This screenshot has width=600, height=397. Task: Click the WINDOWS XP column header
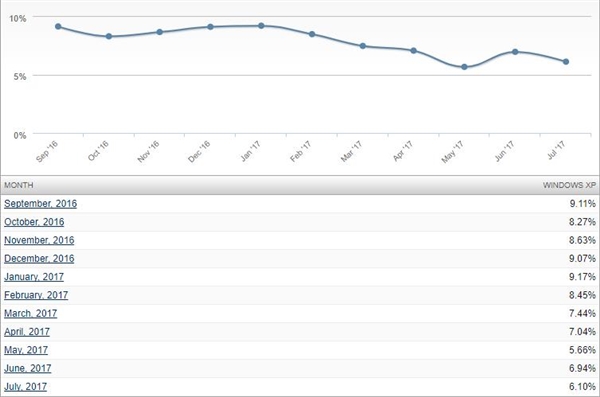click(x=569, y=185)
